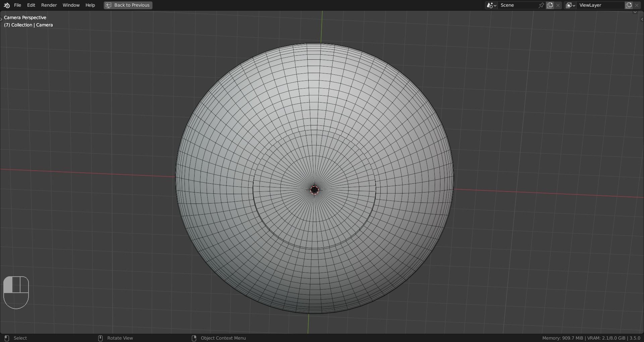The height and width of the screenshot is (342, 644).
Task: Click the New Scene icon
Action: (550, 5)
